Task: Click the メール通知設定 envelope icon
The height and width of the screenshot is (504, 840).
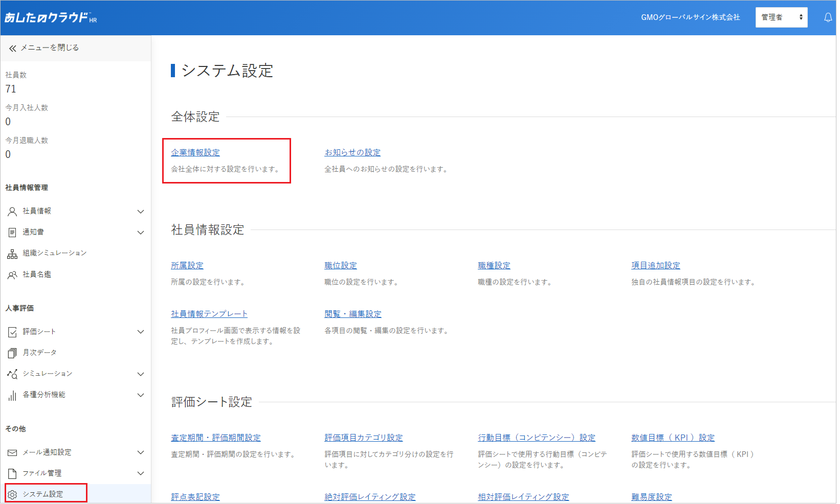Action: coord(12,452)
